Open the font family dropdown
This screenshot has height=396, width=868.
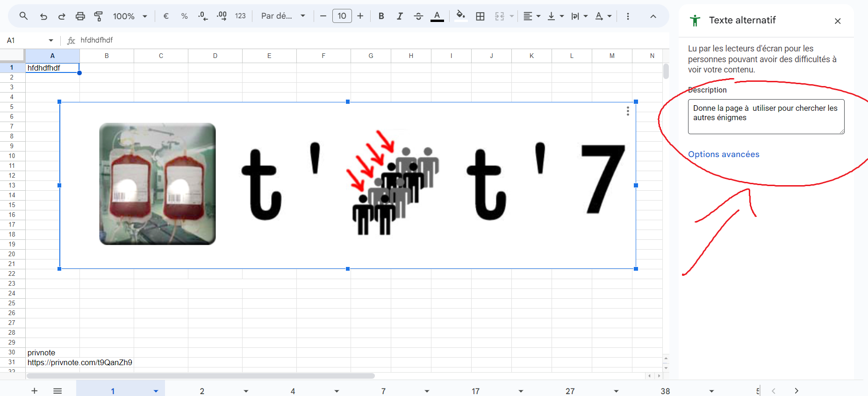[283, 16]
